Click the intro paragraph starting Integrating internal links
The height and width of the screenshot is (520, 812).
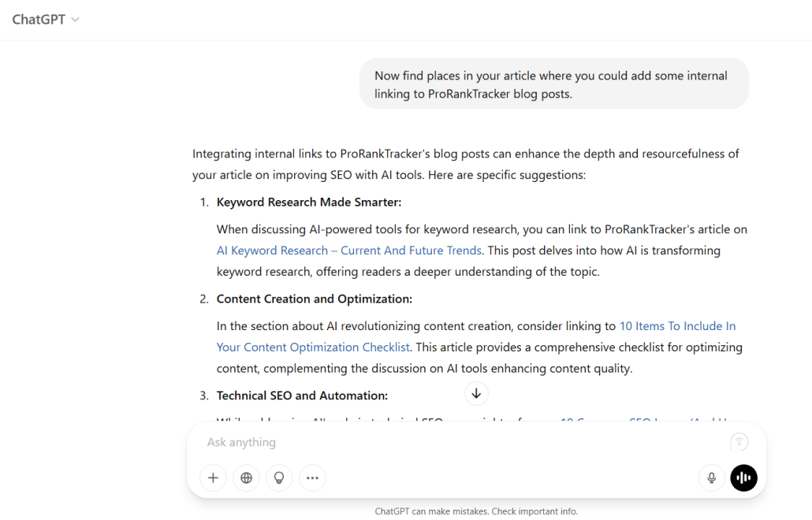(x=466, y=164)
